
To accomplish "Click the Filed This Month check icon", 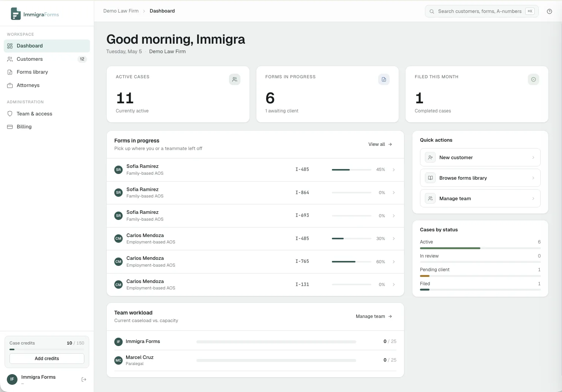I will pyautogui.click(x=534, y=79).
